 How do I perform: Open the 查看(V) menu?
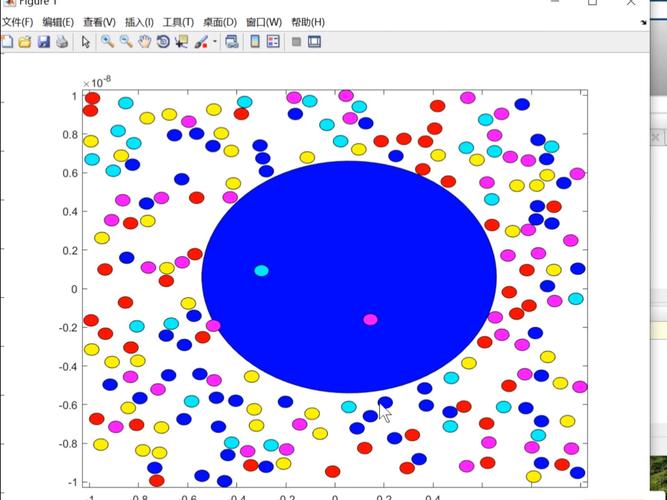coord(100,22)
